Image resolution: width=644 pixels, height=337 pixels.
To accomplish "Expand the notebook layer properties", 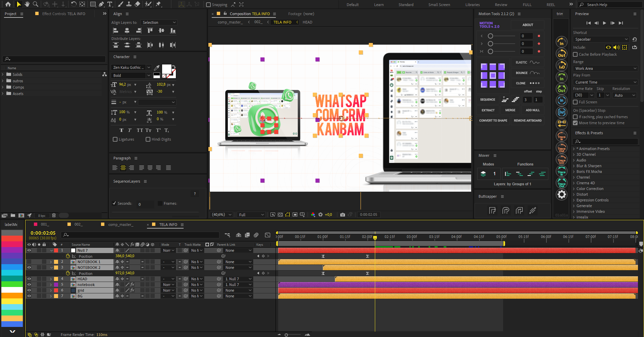I will [51, 285].
